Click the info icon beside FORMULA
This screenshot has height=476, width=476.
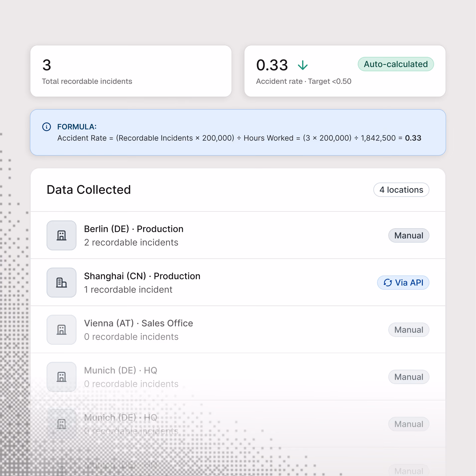pyautogui.click(x=47, y=127)
